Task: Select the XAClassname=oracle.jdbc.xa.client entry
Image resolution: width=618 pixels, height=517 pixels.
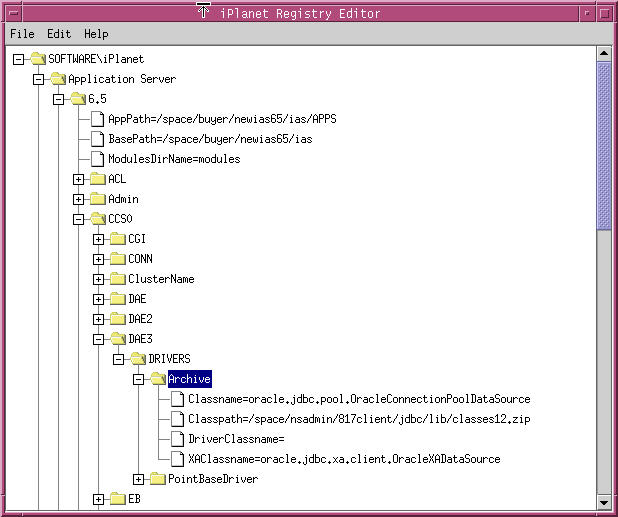Action: click(x=344, y=459)
